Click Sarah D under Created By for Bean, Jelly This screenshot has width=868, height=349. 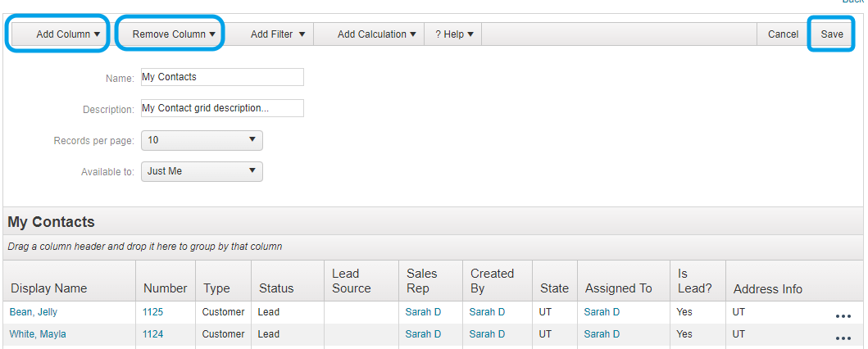click(x=487, y=312)
